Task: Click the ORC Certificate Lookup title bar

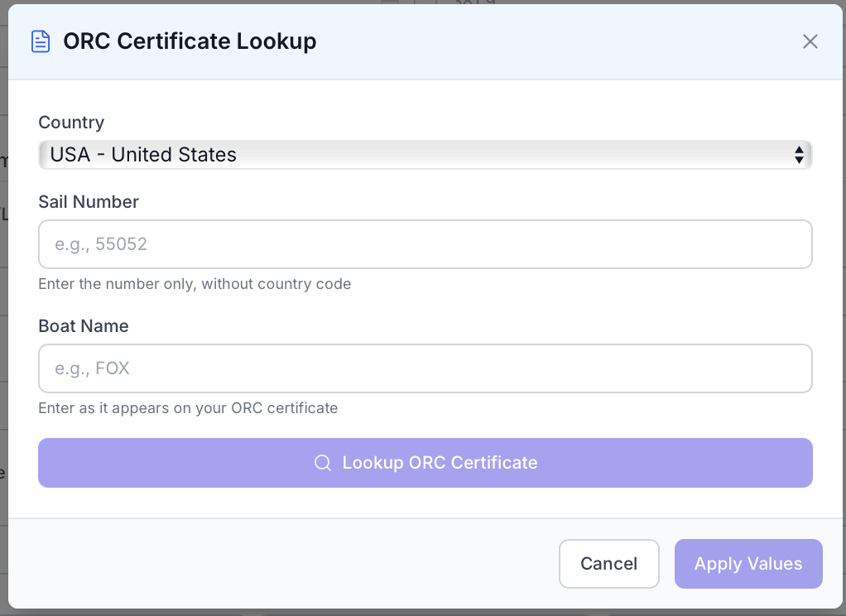Action: (190, 41)
